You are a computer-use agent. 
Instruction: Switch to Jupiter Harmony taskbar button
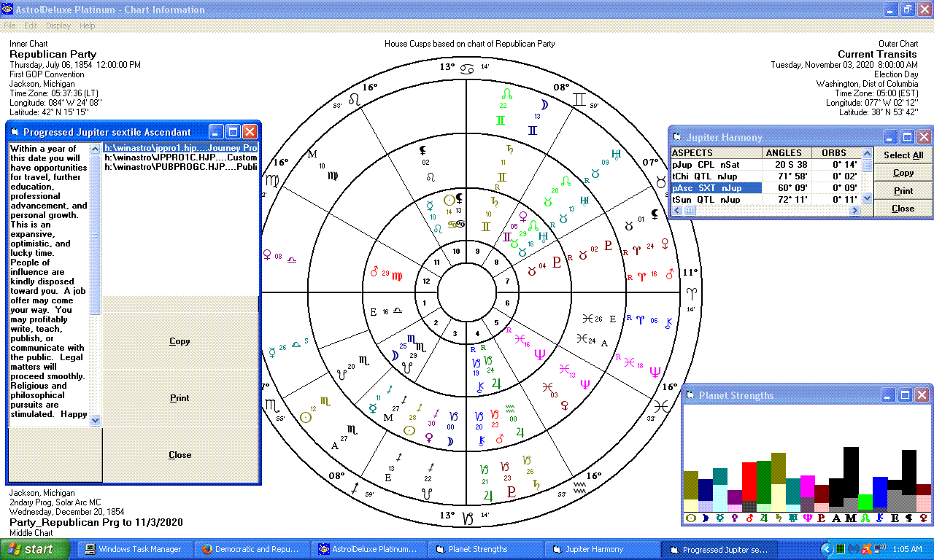[601, 549]
